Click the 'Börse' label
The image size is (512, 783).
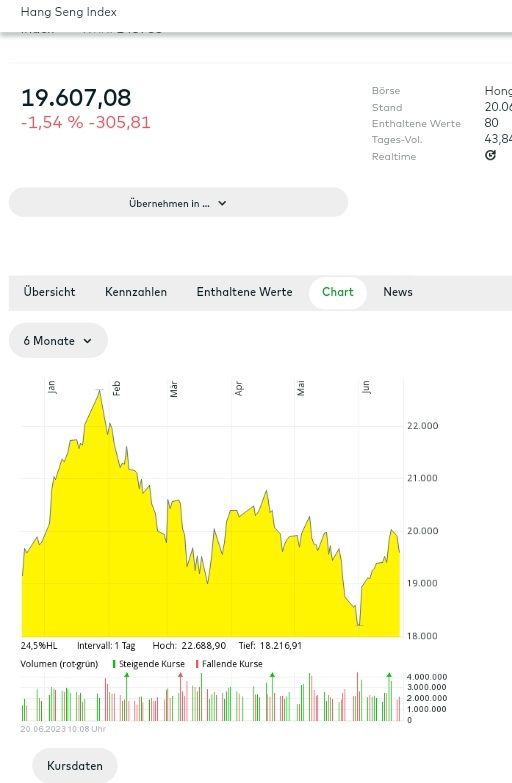point(386,91)
